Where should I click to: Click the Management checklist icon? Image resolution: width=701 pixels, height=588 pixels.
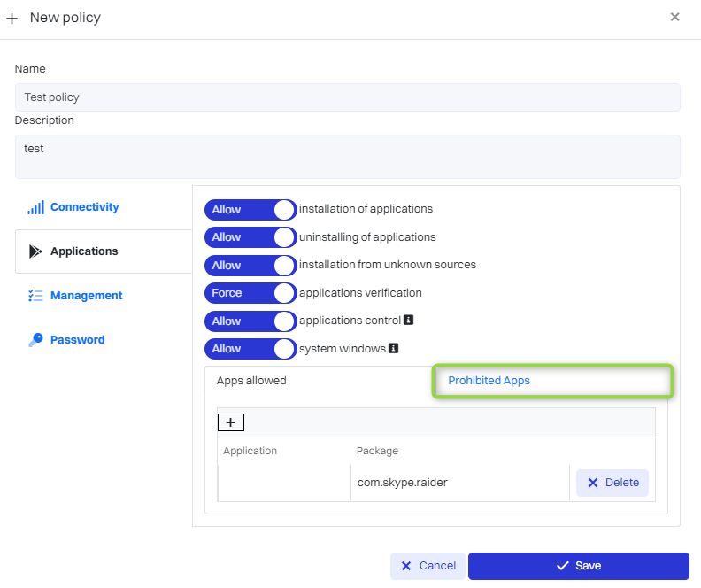click(35, 296)
